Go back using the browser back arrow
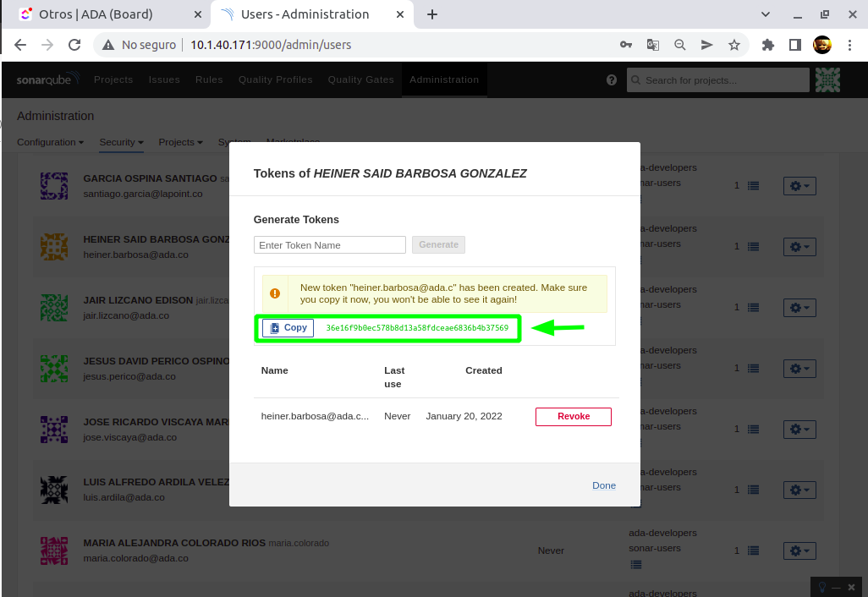The width and height of the screenshot is (868, 597). pyautogui.click(x=20, y=45)
